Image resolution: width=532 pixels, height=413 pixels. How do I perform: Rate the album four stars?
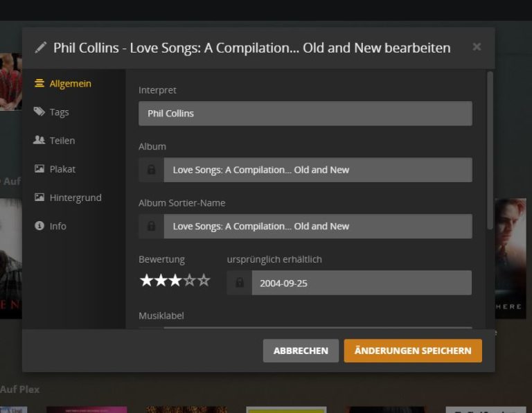189,281
